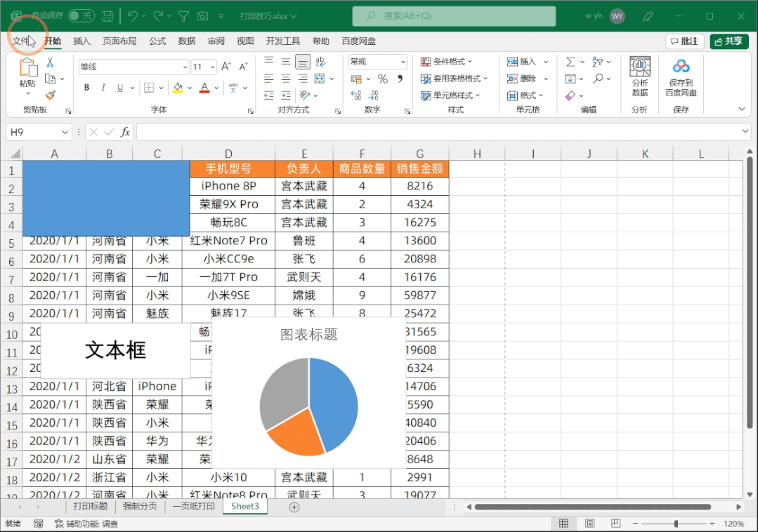The width and height of the screenshot is (758, 532).
Task: Click the Redo arrow icon
Action: coord(158,16)
